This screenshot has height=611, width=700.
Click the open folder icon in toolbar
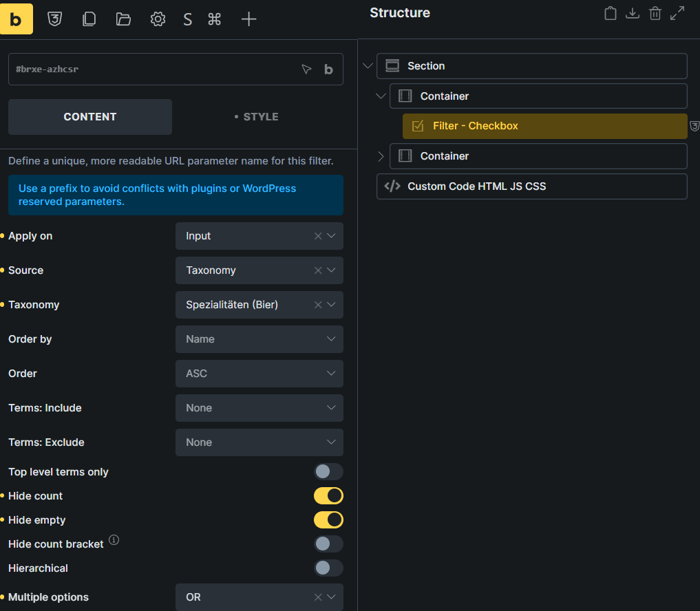123,19
